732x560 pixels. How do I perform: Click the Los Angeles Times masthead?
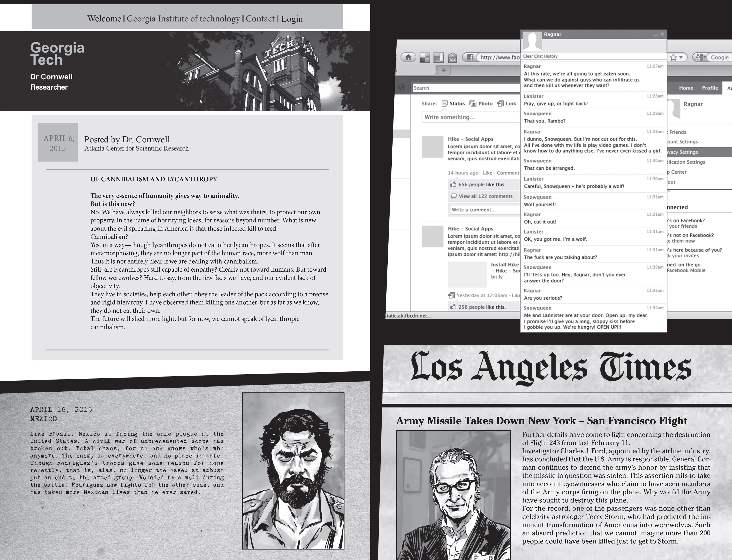(x=551, y=369)
